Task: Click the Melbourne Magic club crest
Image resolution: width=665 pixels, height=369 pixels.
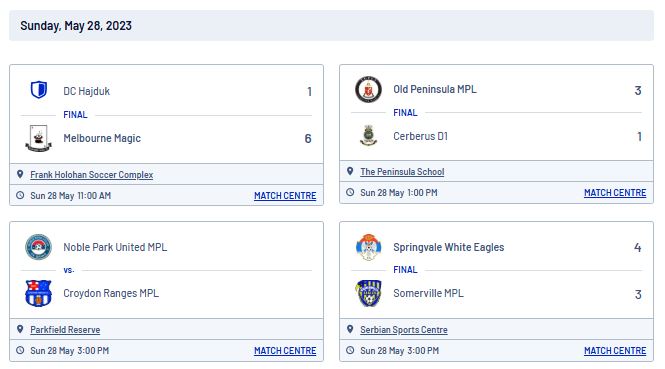Action: click(39, 138)
